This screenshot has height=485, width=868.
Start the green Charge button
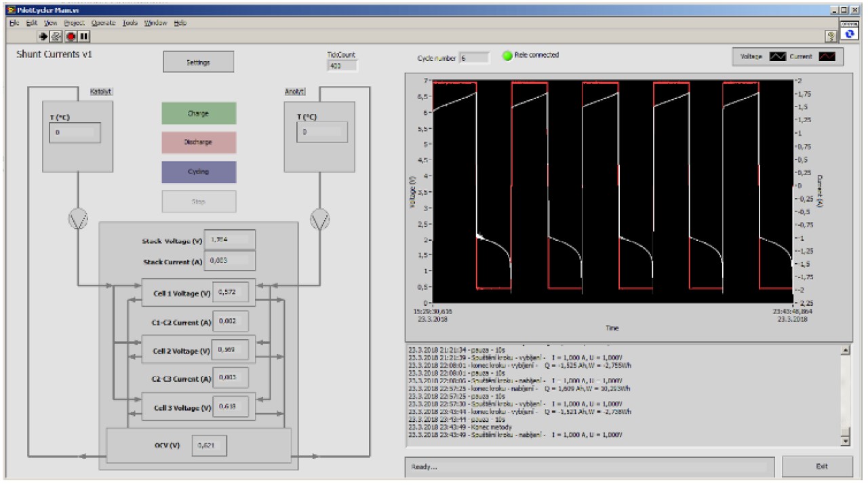coord(199,113)
